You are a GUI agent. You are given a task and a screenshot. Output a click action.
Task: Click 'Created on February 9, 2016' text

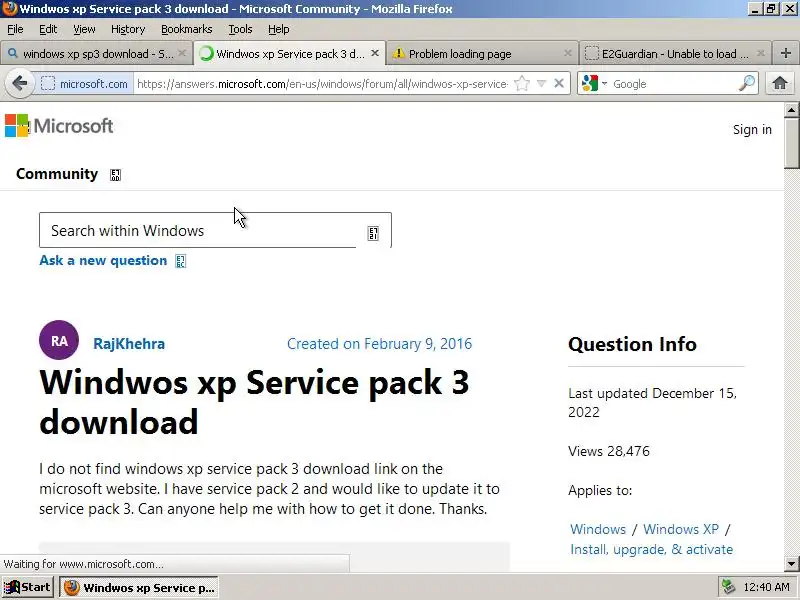click(x=380, y=344)
